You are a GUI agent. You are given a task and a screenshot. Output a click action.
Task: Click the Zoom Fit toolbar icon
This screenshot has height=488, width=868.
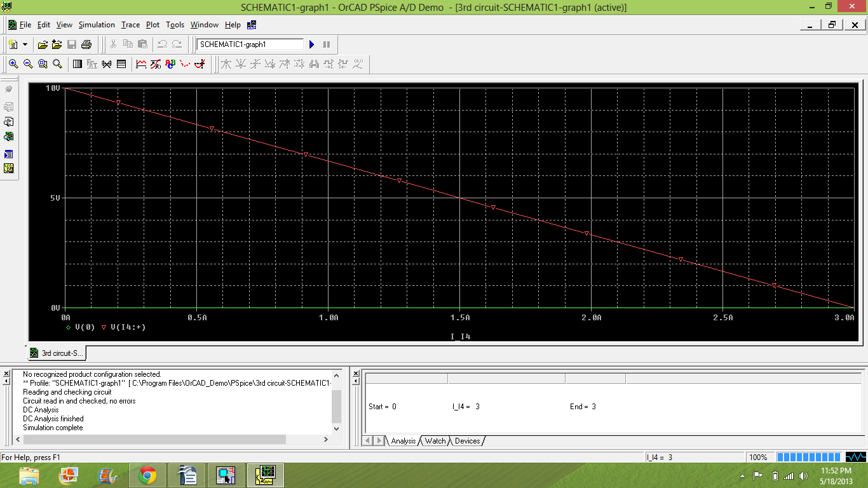(57, 63)
